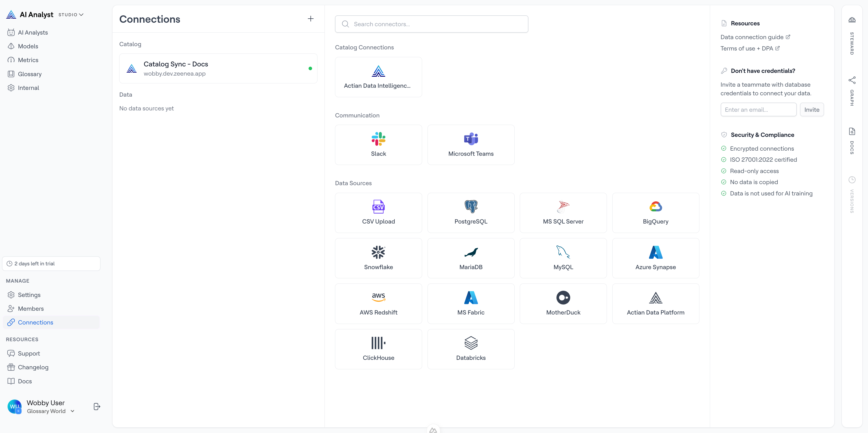Open the Snowflake connector
Image resolution: width=868 pixels, height=433 pixels.
(x=378, y=258)
